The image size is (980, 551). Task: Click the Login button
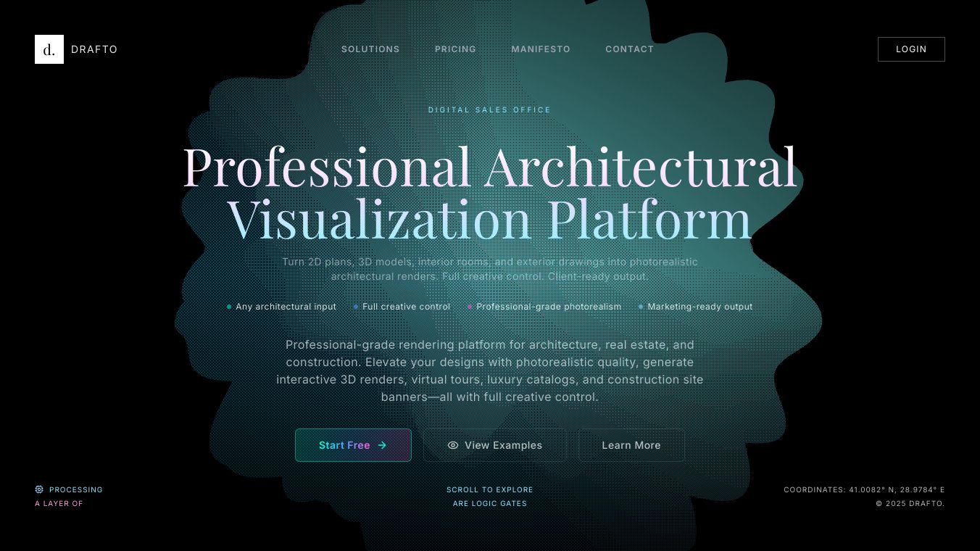911,49
